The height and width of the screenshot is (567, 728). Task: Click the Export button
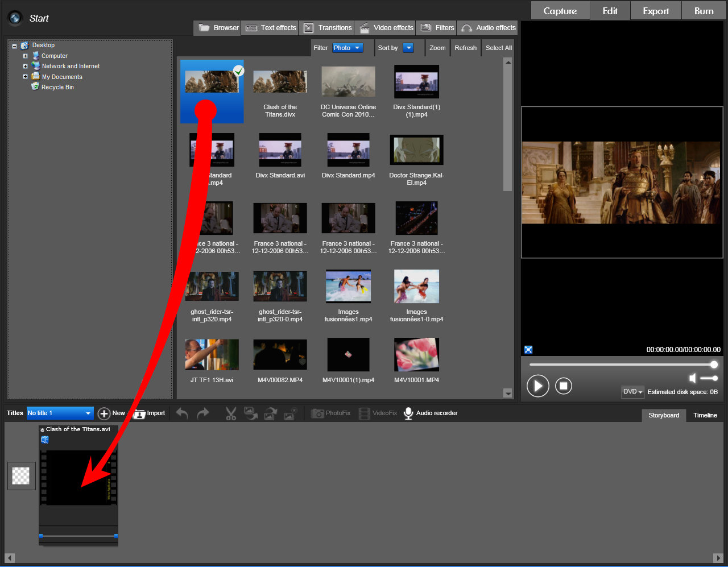coord(656,11)
